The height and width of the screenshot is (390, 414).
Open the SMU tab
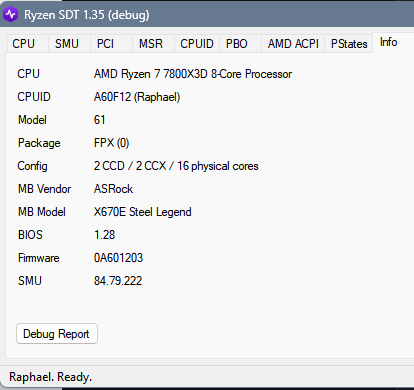pos(69,44)
